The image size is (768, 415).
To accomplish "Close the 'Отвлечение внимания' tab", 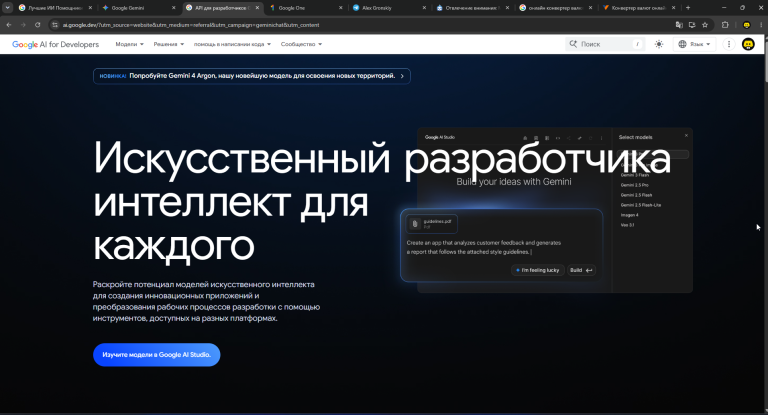I will [507, 8].
